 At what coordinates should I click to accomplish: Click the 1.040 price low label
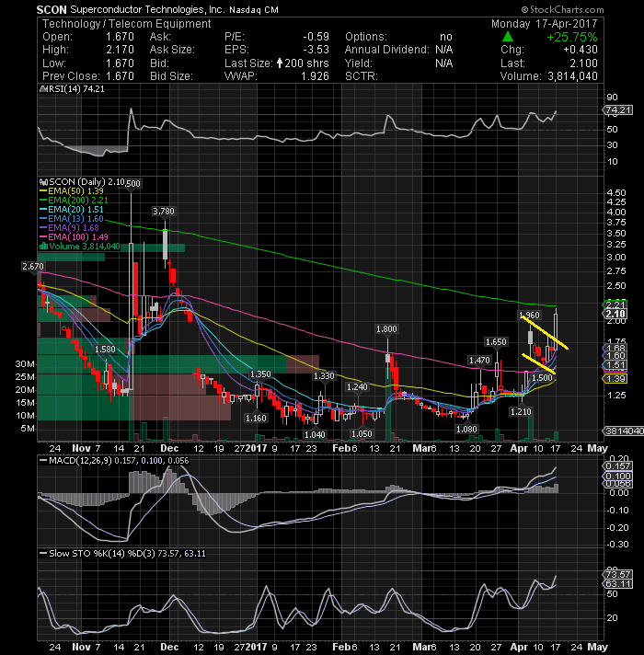click(315, 434)
